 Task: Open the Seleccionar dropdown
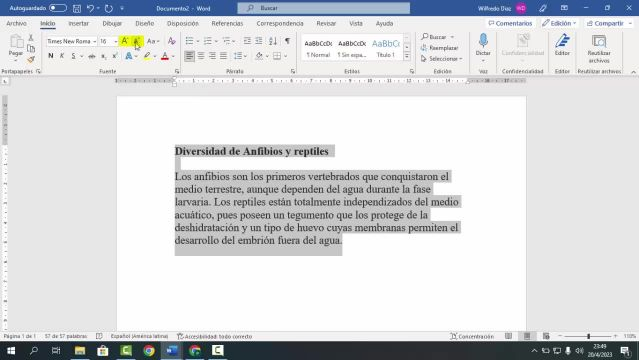(442, 59)
